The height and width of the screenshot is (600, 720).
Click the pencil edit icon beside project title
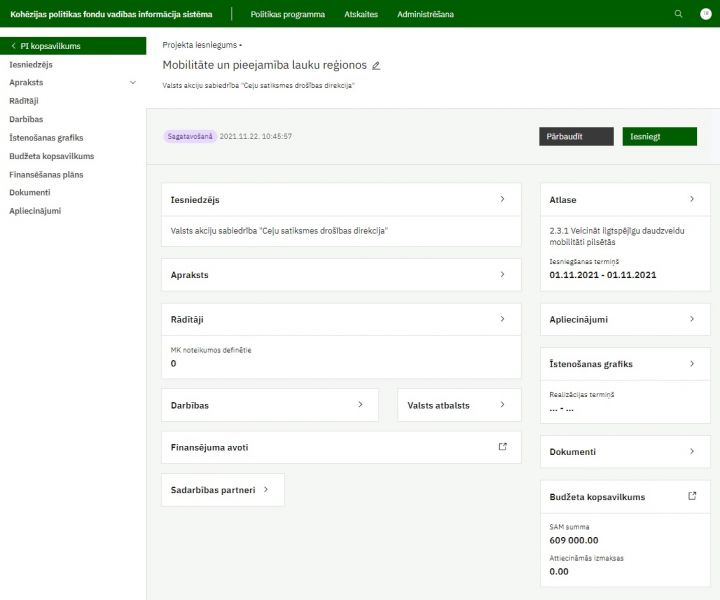point(376,66)
